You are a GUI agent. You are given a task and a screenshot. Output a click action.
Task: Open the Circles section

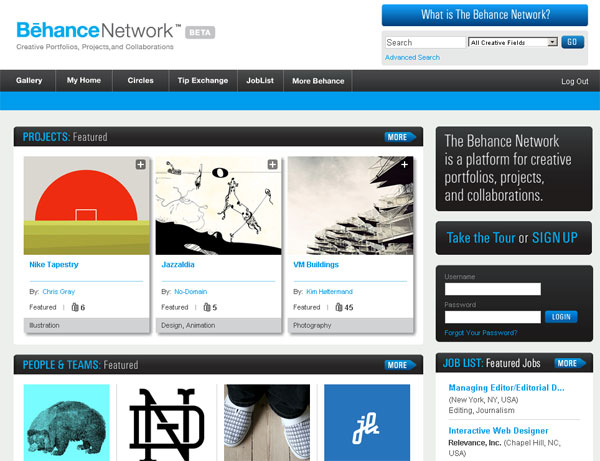coord(140,81)
